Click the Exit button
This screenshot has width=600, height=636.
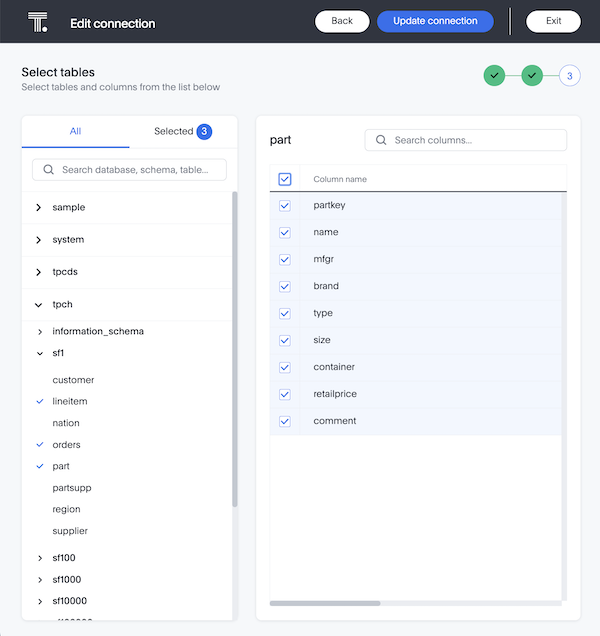(553, 21)
